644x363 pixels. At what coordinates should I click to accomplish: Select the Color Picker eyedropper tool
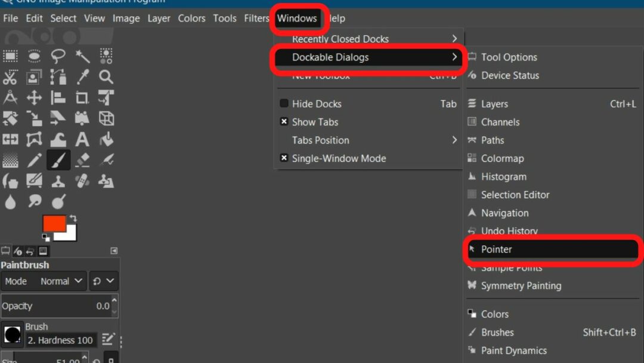click(82, 76)
